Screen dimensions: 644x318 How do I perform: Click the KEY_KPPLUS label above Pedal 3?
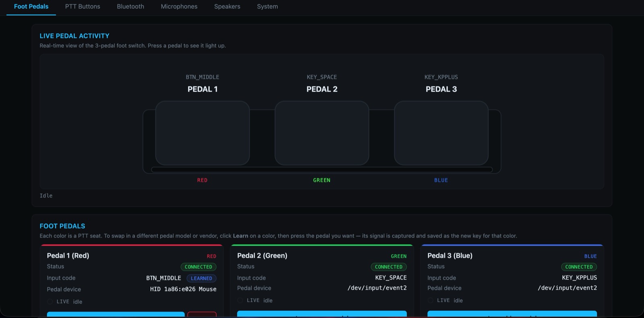(x=441, y=77)
